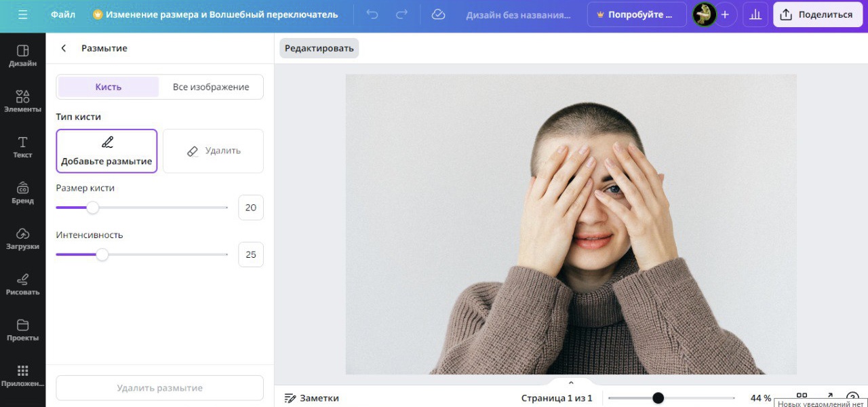
Task: Adjust the canvas zoom slider
Action: 658,398
